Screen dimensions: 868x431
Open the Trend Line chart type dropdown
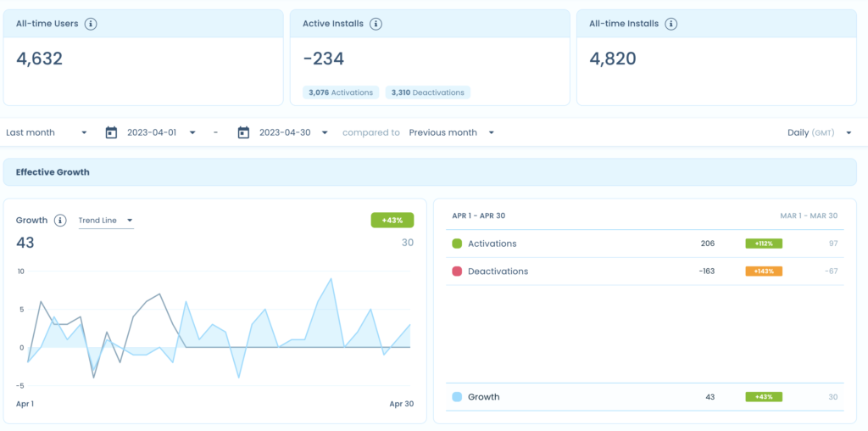(106, 221)
